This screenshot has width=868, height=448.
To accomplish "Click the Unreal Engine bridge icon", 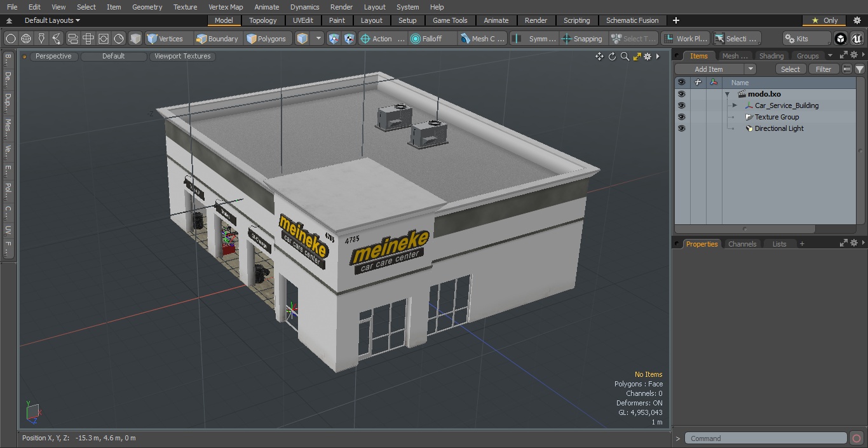I will tap(857, 39).
